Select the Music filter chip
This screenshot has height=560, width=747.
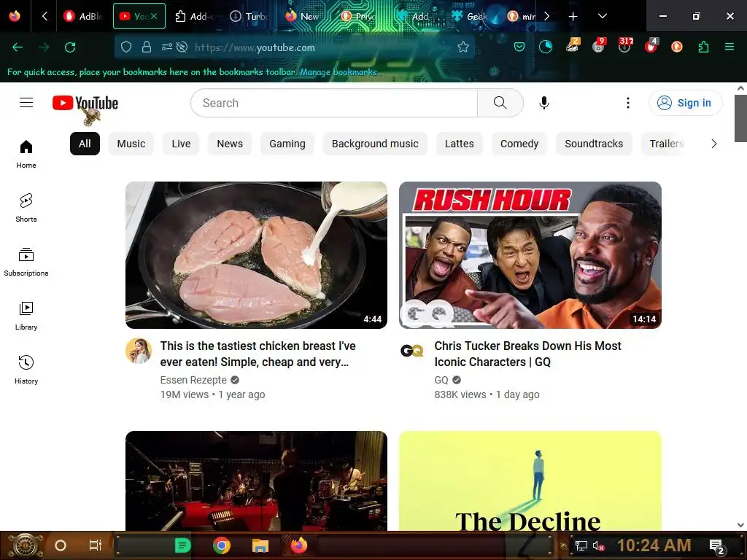tap(131, 144)
